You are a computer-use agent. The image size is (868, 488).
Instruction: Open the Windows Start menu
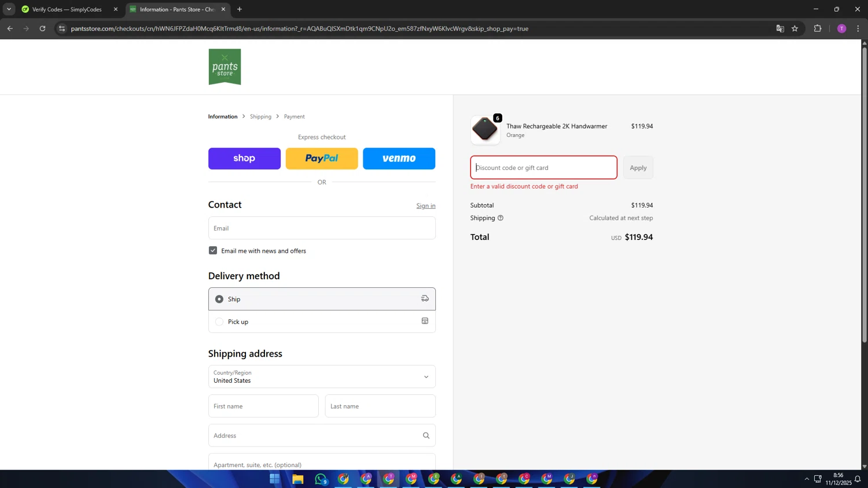(x=274, y=479)
